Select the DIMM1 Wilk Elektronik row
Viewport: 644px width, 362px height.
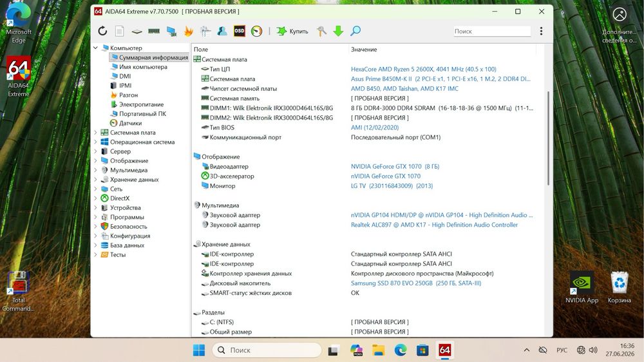(363, 108)
